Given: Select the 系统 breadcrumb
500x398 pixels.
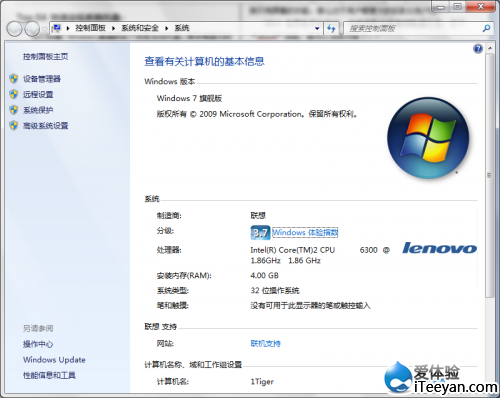Looking at the screenshot, I should pyautogui.click(x=182, y=28).
